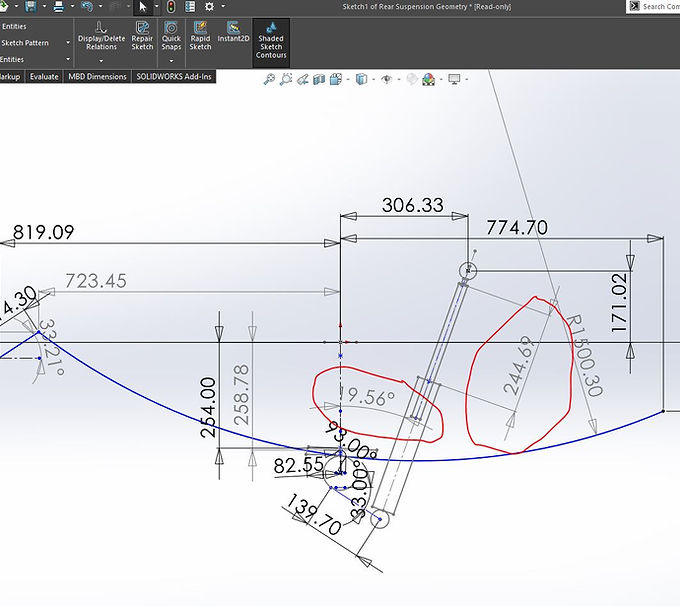Click the Apply Scene color icon

coord(428,79)
